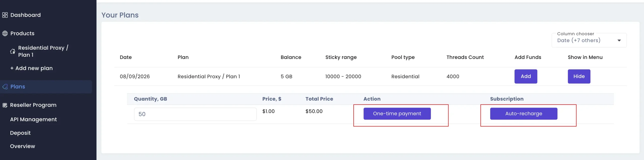
Task: Enable Auto-recharge subscription
Action: click(524, 114)
